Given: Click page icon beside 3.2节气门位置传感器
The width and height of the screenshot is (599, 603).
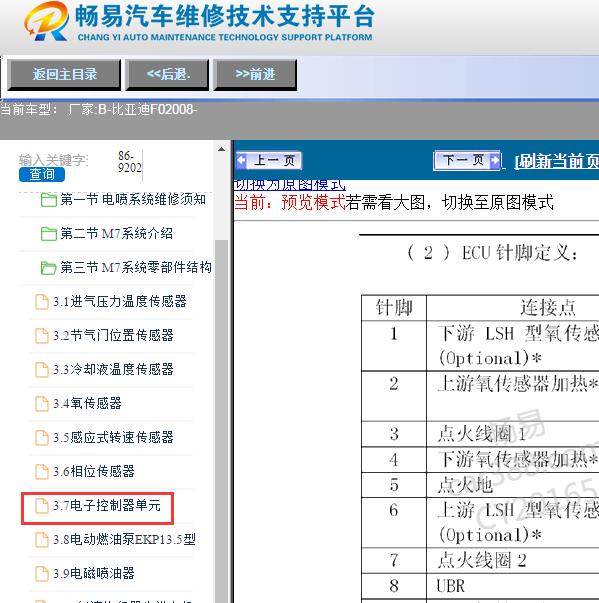Looking at the screenshot, I should point(42,335).
